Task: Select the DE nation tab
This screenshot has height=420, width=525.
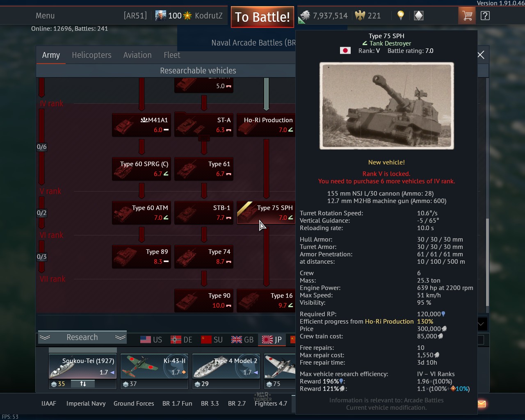Action: (x=181, y=340)
